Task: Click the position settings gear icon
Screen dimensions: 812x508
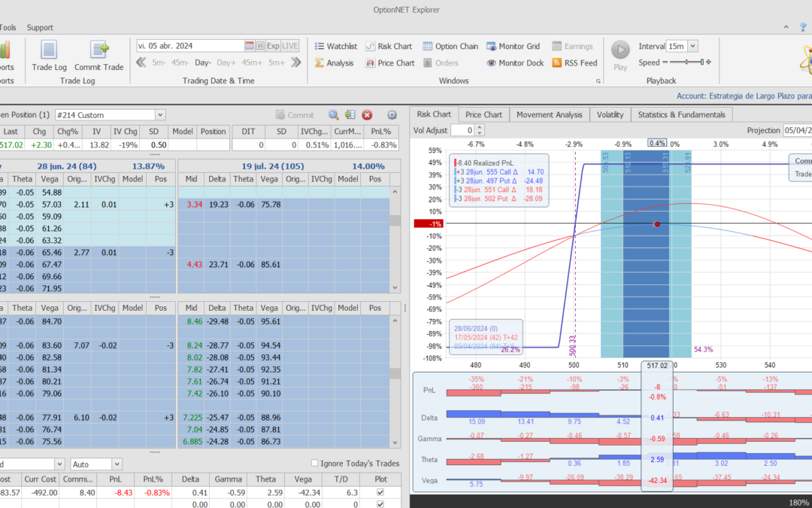Action: (392, 115)
